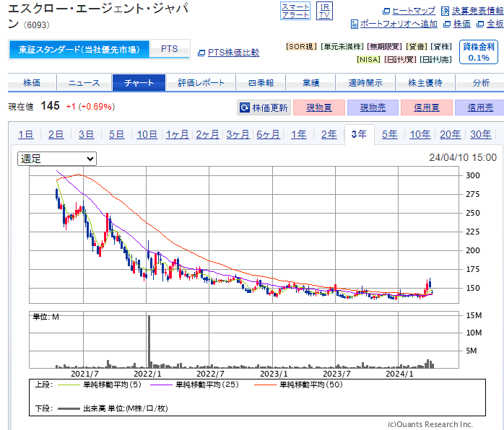Click stock code (6093) text
The height and width of the screenshot is (430, 504).
36,25
